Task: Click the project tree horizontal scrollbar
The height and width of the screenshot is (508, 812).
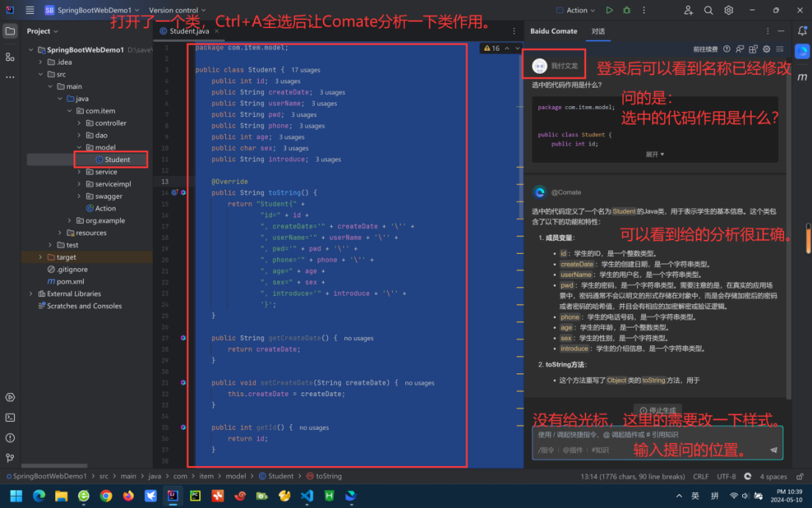Action: (54, 465)
